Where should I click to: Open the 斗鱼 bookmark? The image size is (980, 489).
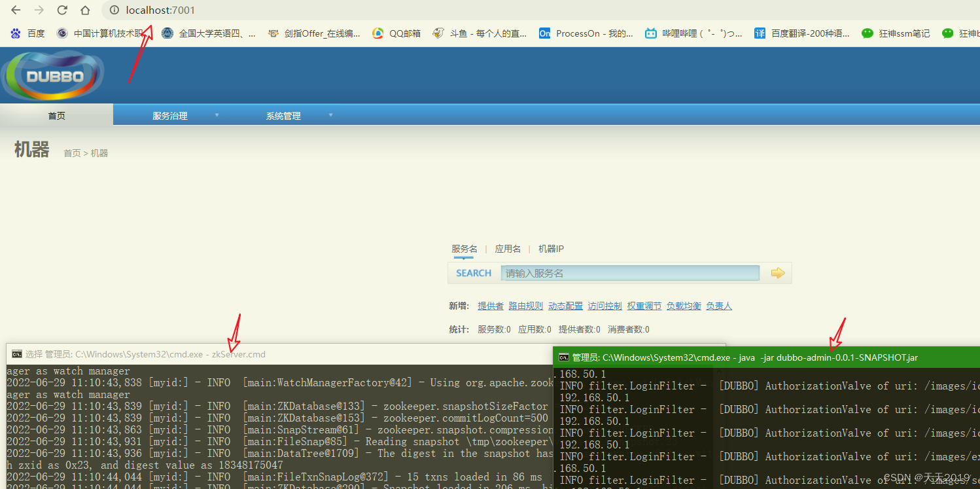pos(480,33)
